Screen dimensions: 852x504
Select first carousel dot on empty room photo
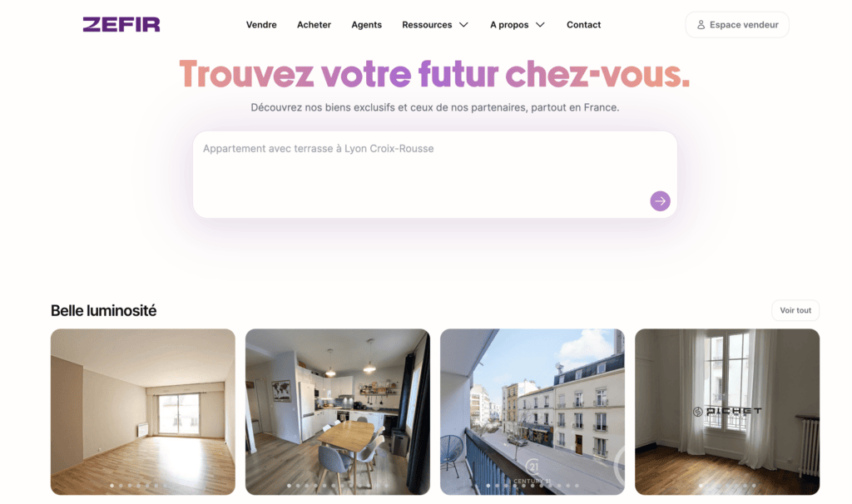point(112,486)
